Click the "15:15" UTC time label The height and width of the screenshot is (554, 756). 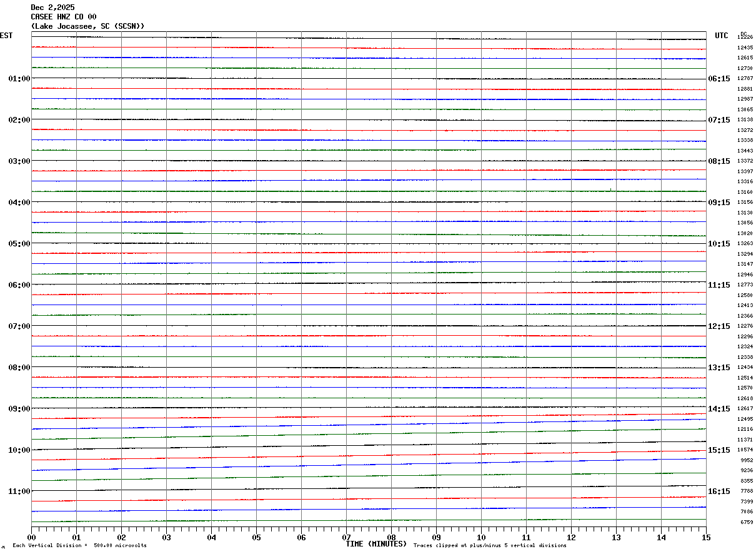tap(719, 450)
